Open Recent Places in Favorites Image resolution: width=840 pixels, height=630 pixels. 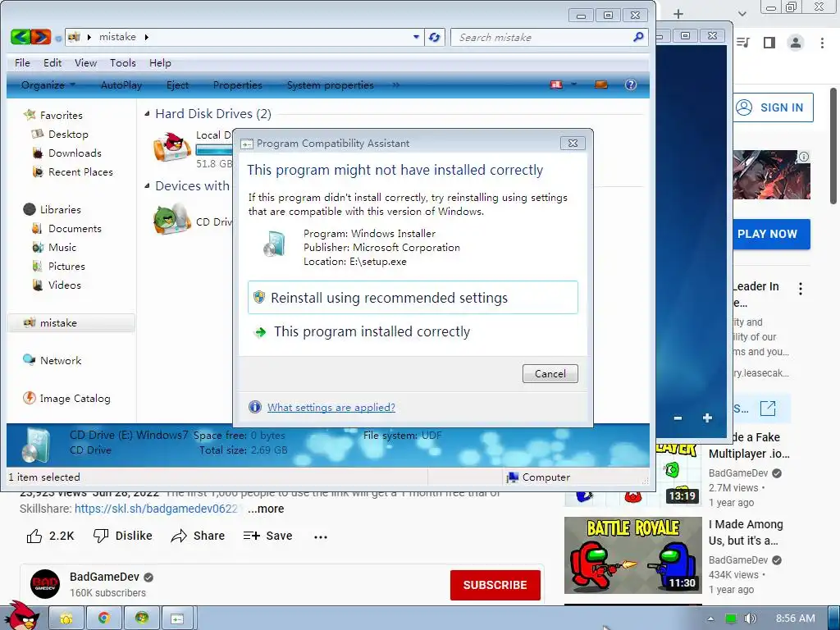tap(80, 171)
